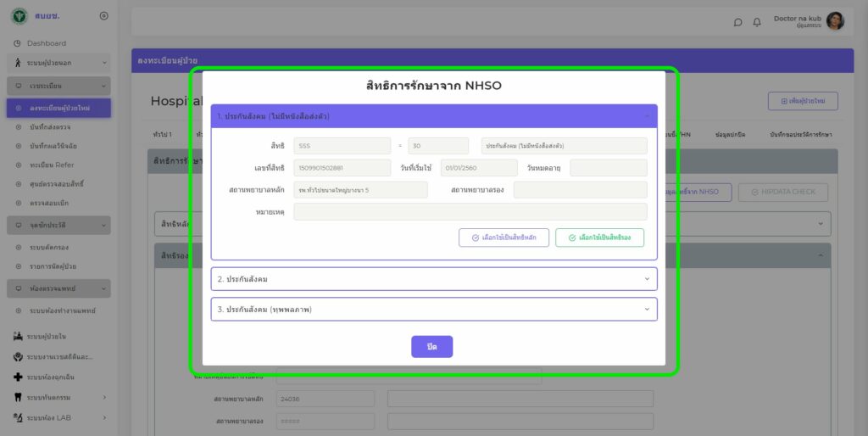Click the ระบบห้อง LAB microscope icon

pos(18,417)
